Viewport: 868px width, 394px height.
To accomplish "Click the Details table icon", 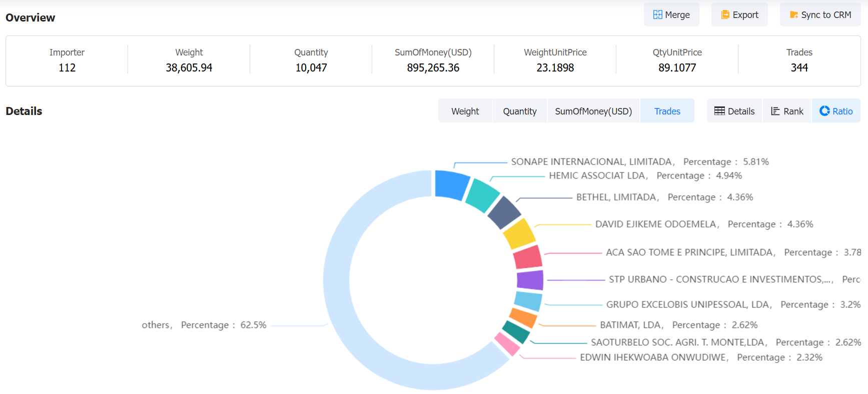I will tap(719, 111).
